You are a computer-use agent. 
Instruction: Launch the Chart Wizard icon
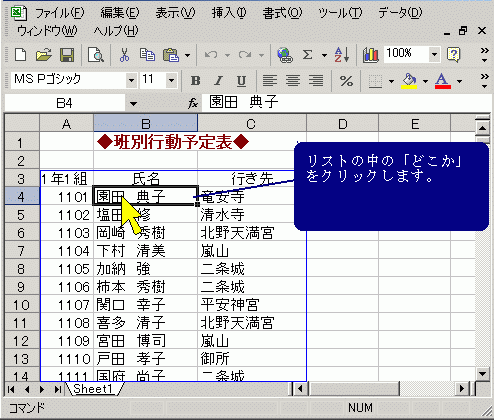(371, 55)
